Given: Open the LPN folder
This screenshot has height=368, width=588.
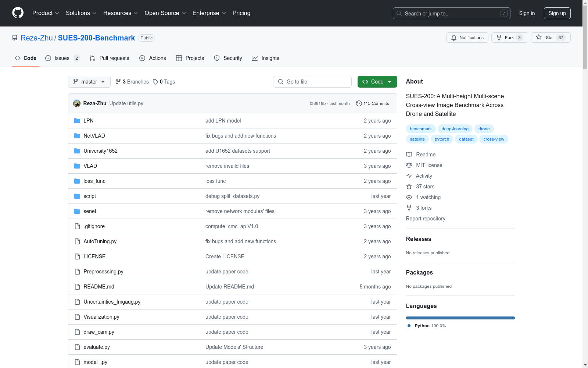Looking at the screenshot, I should (x=89, y=121).
